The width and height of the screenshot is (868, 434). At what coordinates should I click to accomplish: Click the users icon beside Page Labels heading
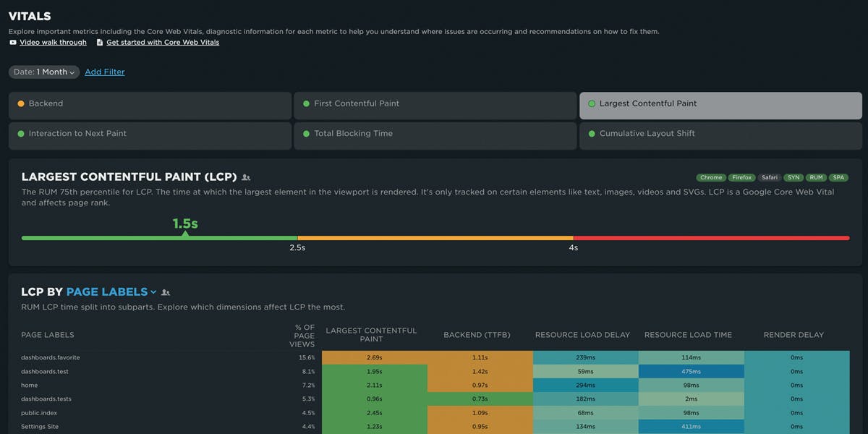point(166,292)
